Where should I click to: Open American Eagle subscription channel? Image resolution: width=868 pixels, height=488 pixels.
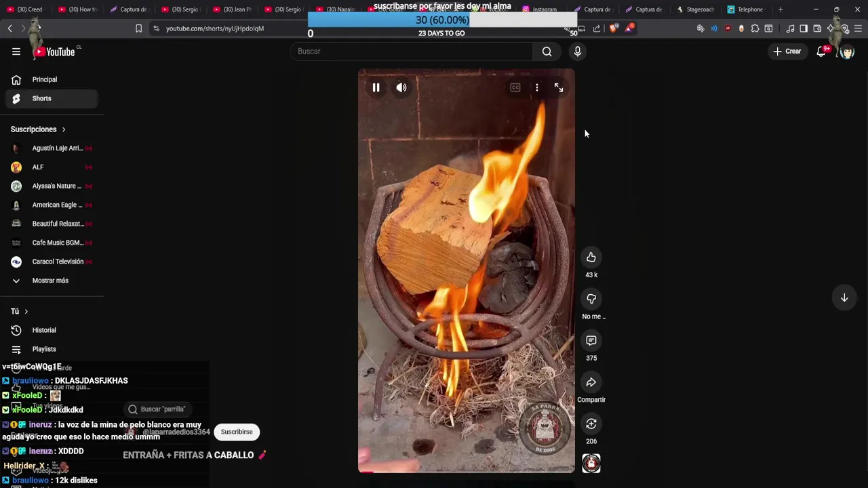pyautogui.click(x=52, y=205)
